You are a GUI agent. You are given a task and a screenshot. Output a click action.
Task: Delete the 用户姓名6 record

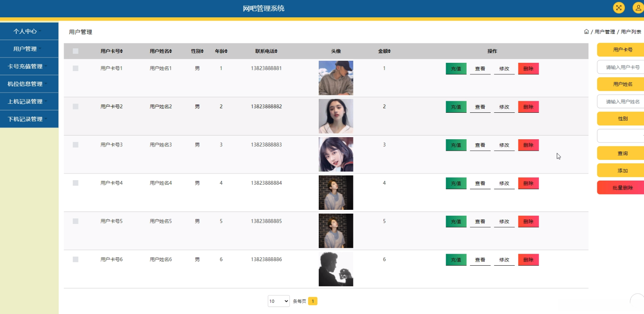point(528,260)
